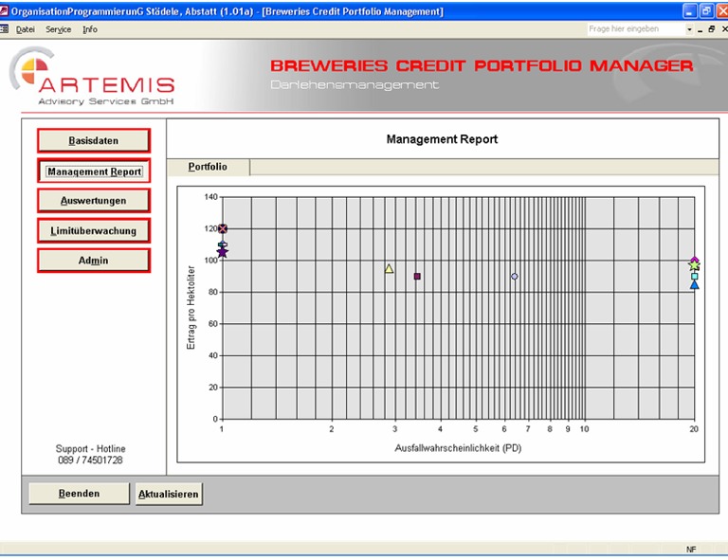Click the x-axis label 10
The width and height of the screenshot is (728, 560).
[584, 429]
